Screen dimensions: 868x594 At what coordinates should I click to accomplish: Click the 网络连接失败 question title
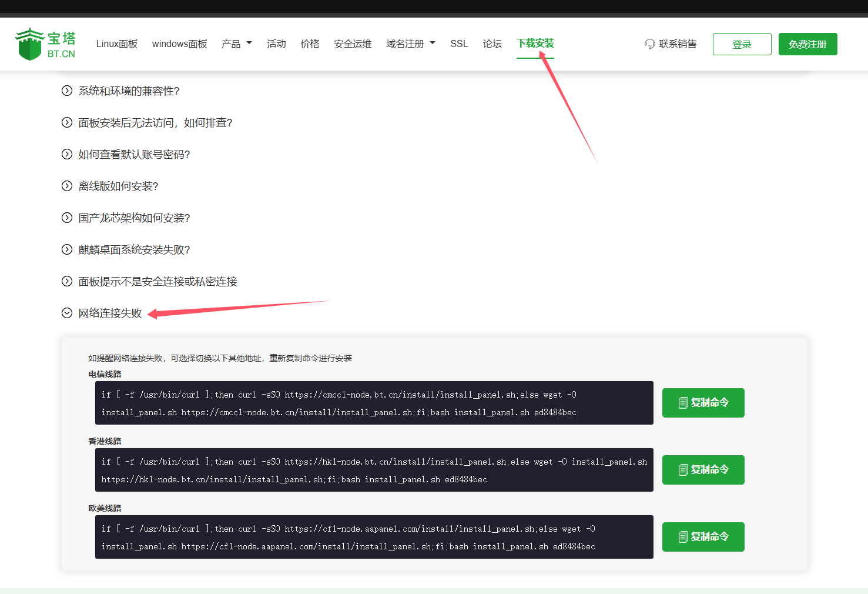[x=110, y=313]
